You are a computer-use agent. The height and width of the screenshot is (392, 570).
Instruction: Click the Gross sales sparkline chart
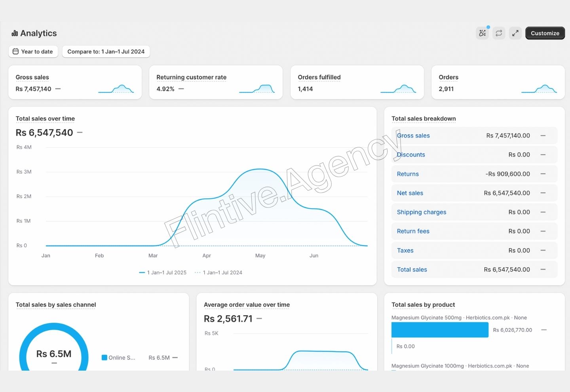(116, 89)
